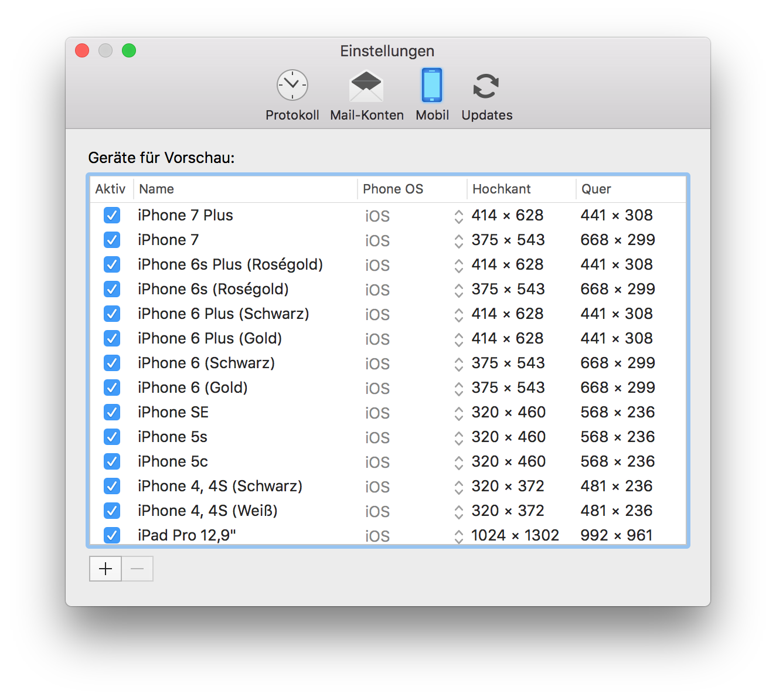Open OS popup for iPhone 6 Plus (Gold)
Viewport: 776px width, 700px height.
413,339
